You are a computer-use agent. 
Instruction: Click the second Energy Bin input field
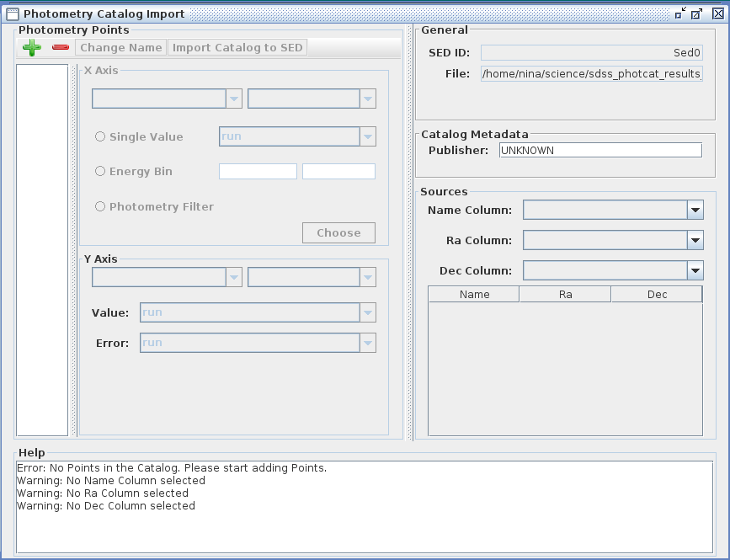339,171
